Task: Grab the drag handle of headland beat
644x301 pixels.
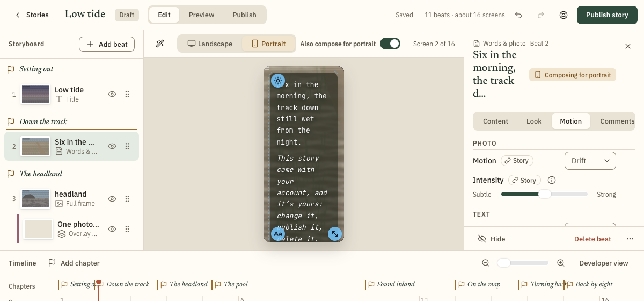Action: pos(127,199)
